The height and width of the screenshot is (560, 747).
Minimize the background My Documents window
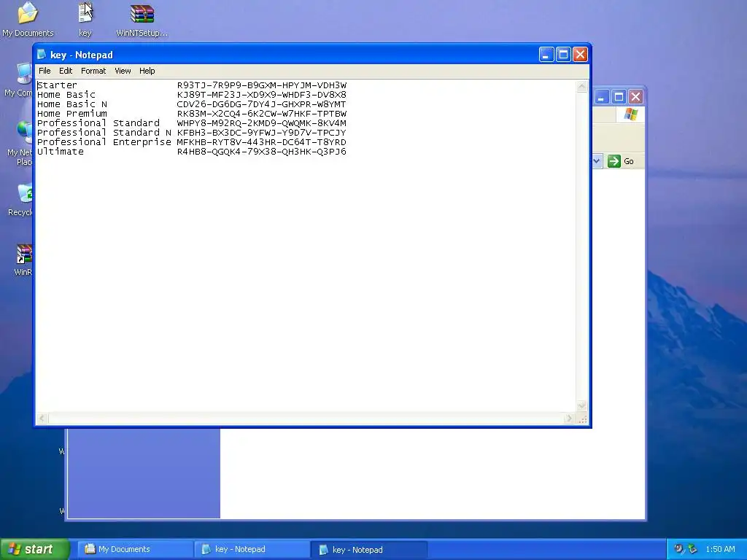coord(601,97)
